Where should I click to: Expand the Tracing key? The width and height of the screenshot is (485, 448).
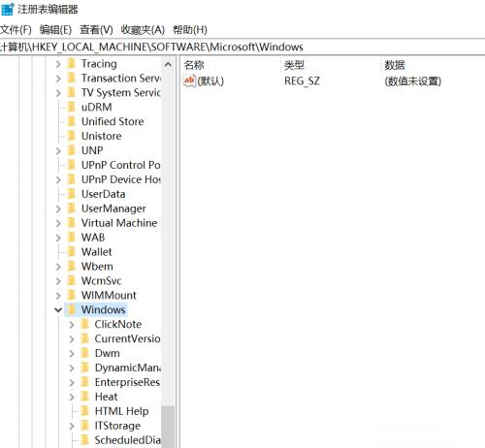(58, 64)
